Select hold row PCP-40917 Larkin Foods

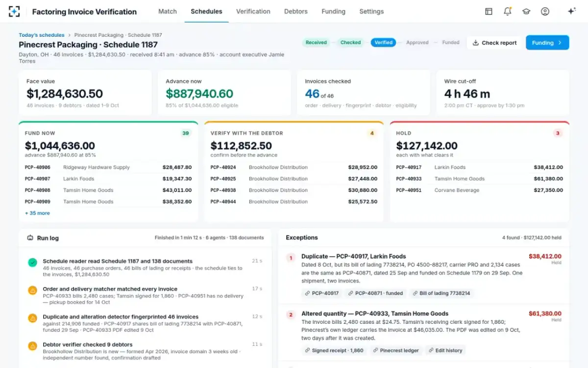click(x=480, y=167)
